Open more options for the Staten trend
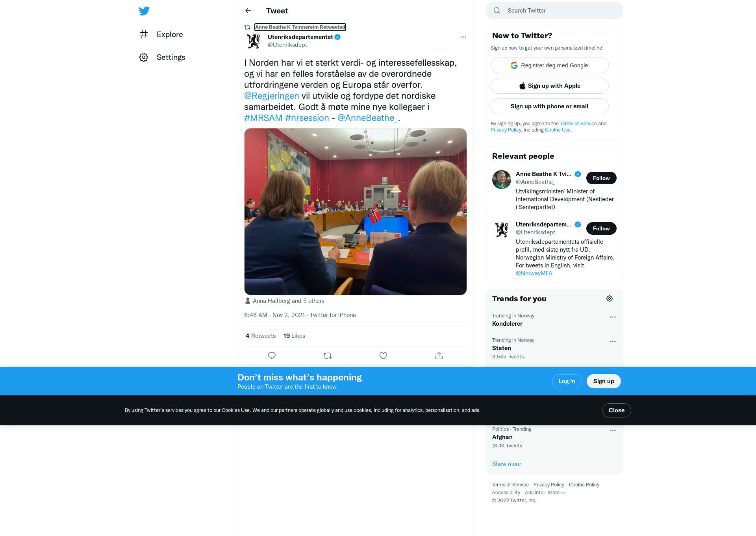 click(613, 341)
